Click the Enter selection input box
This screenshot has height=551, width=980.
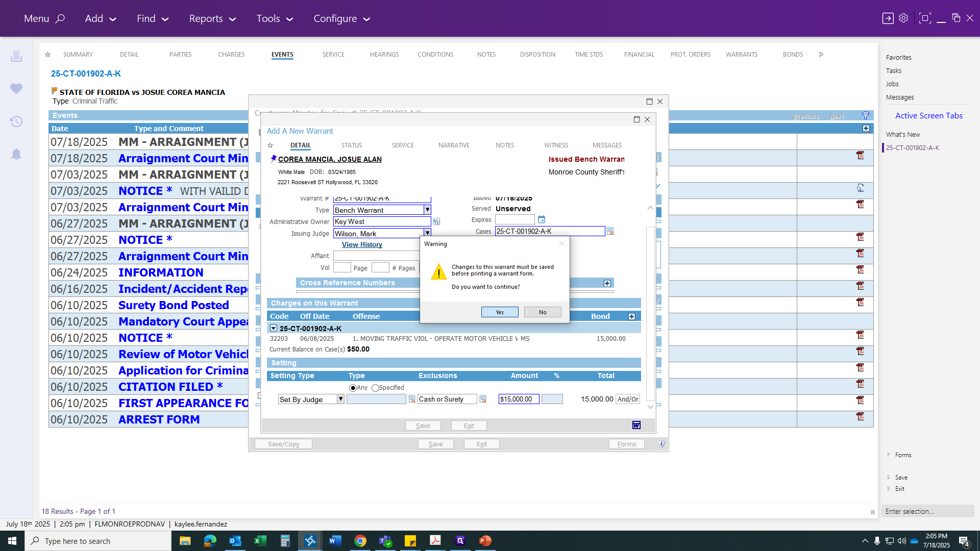pos(927,511)
